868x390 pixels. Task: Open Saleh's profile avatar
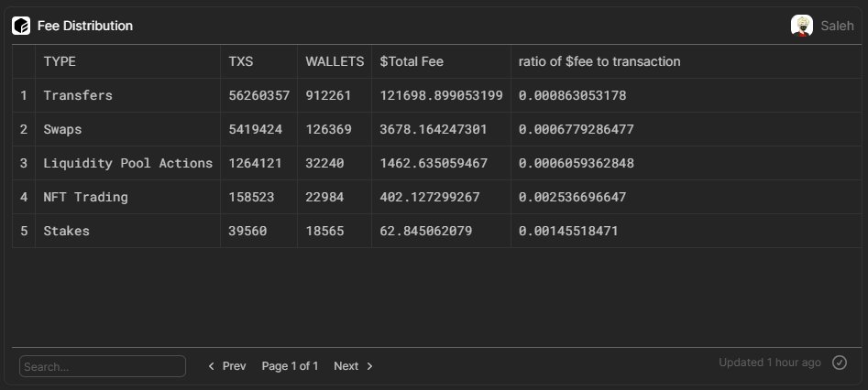802,26
